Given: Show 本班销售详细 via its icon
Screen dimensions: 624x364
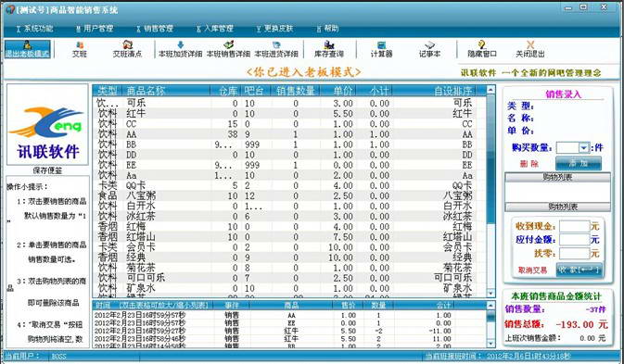Looking at the screenshot, I should tap(228, 49).
